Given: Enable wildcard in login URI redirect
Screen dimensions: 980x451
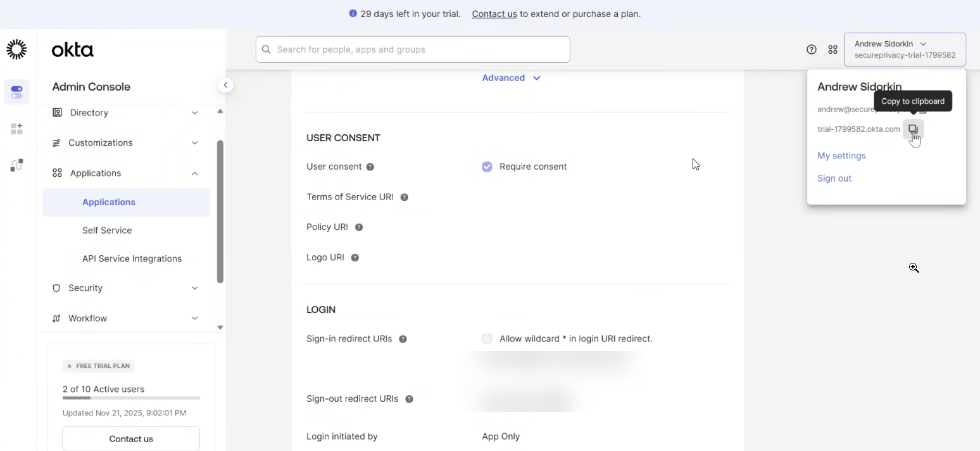Looking at the screenshot, I should coord(487,338).
